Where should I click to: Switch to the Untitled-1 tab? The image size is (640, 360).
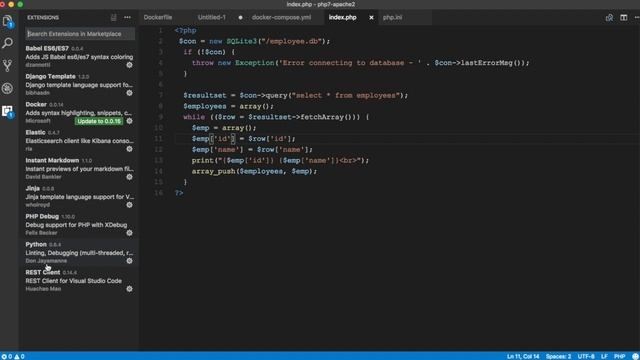[x=212, y=18]
